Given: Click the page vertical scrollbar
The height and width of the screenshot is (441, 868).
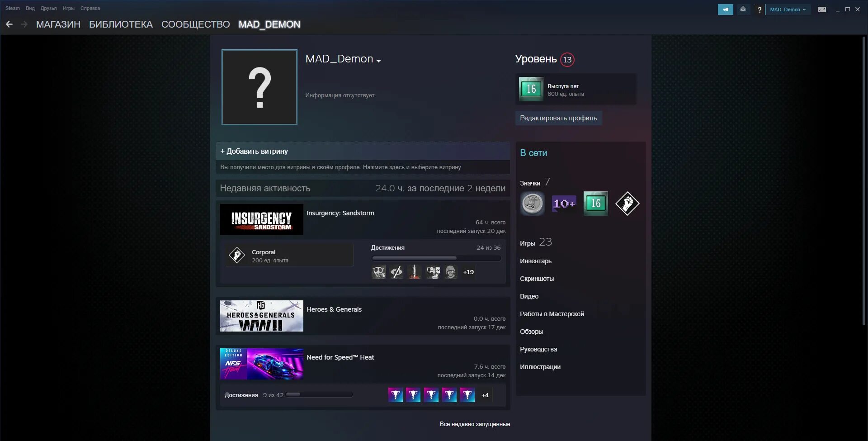Looking at the screenshot, I should click(864, 180).
